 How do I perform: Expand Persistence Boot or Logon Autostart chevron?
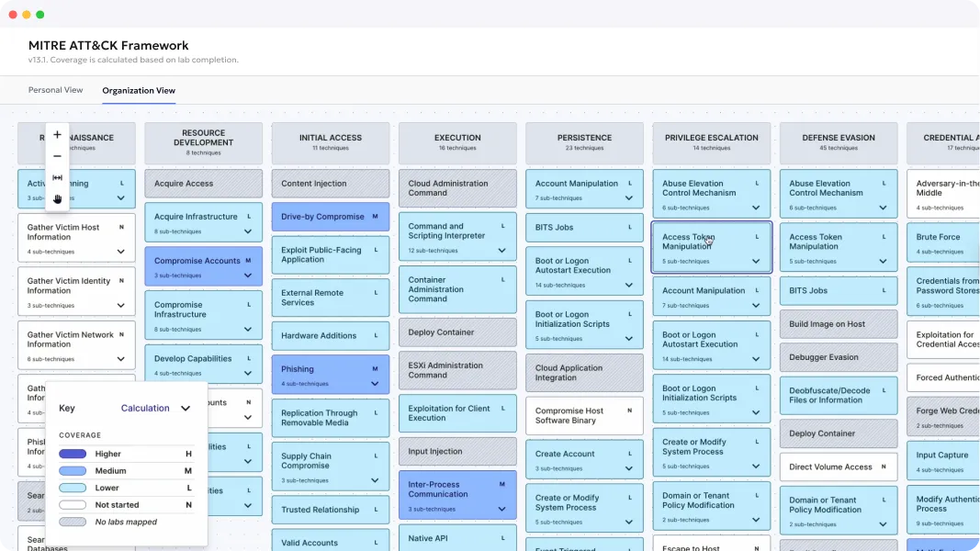tap(629, 285)
